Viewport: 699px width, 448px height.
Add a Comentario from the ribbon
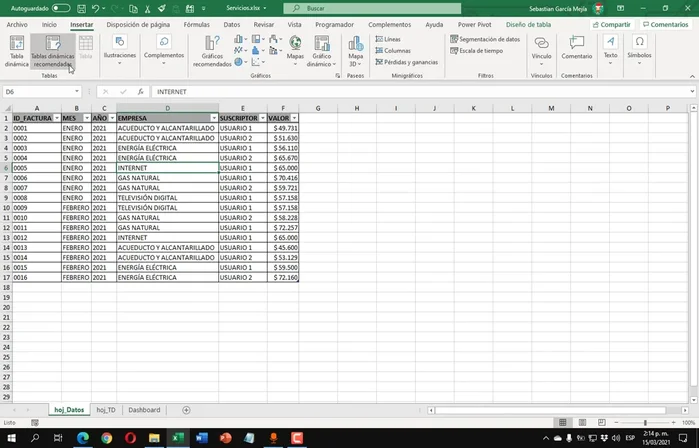[576, 48]
